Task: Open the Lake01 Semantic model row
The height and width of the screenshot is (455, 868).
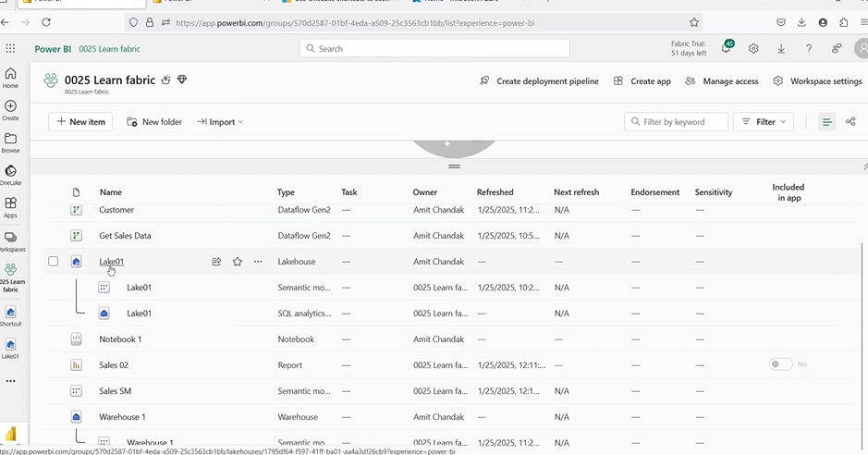Action: [139, 288]
